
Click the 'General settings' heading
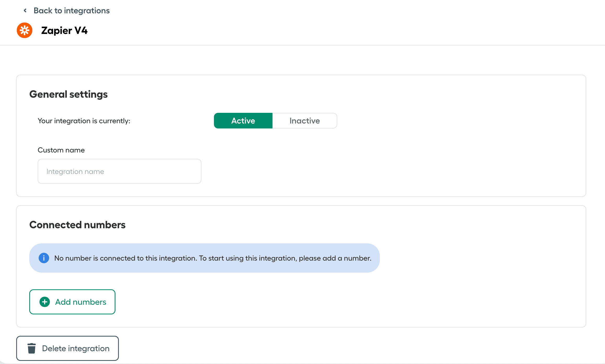click(x=68, y=94)
